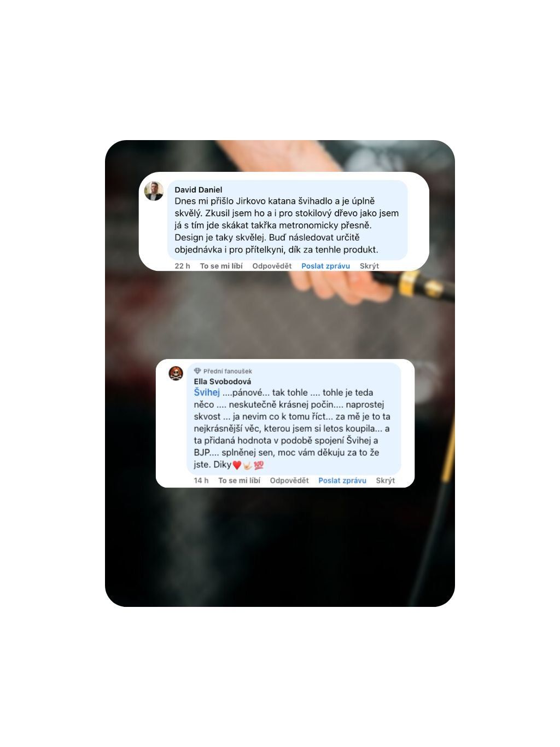
Task: Click the diamond top fan badge icon
Action: click(x=197, y=371)
